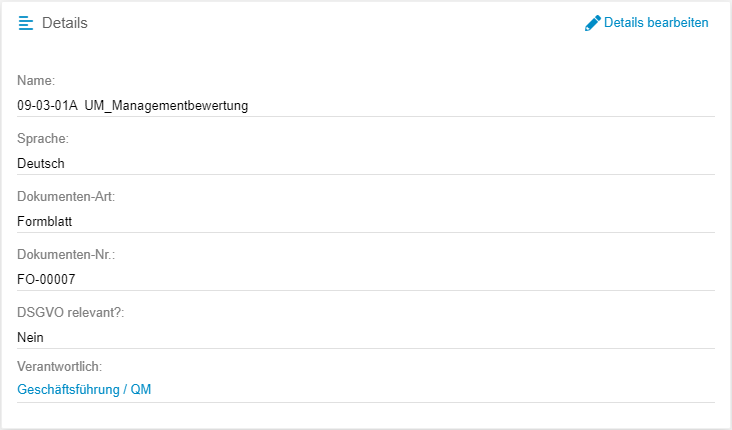This screenshot has width=732, height=430.
Task: Select the 'Dokumenten-Nr.:' field label
Action: pos(65,254)
